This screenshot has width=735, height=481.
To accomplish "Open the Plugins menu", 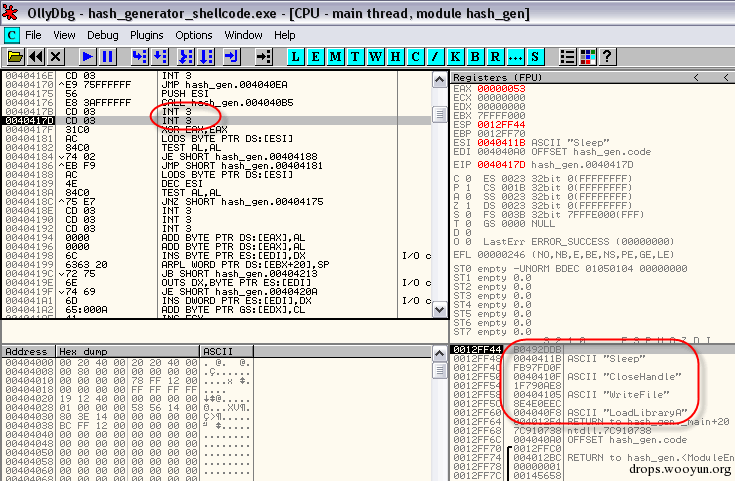I will pyautogui.click(x=147, y=35).
